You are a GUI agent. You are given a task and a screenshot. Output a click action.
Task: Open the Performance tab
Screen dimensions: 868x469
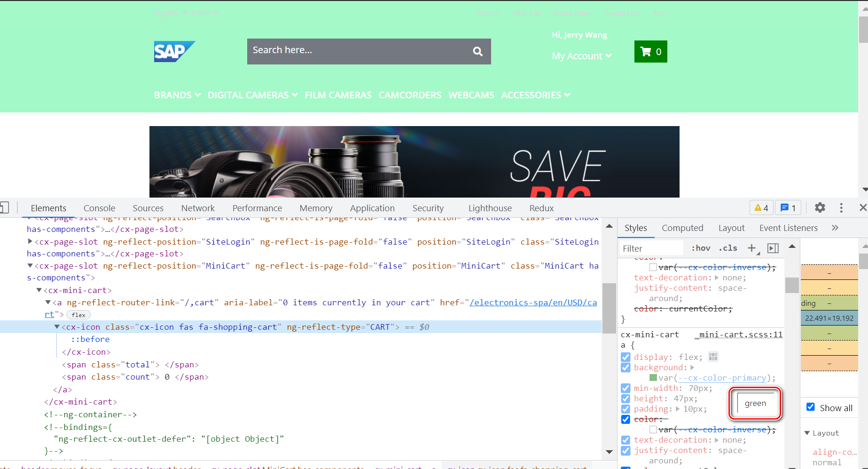click(x=257, y=208)
